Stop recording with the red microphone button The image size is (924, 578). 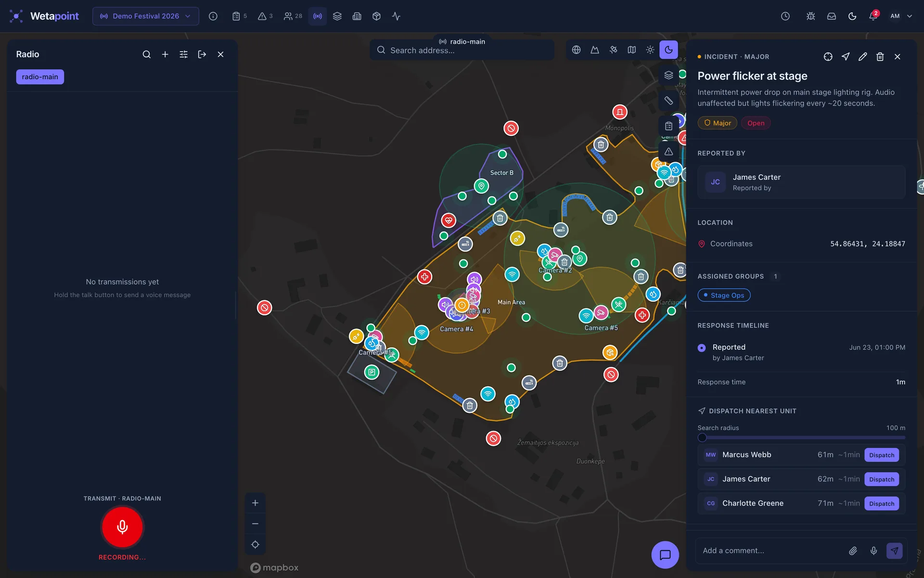tap(122, 527)
